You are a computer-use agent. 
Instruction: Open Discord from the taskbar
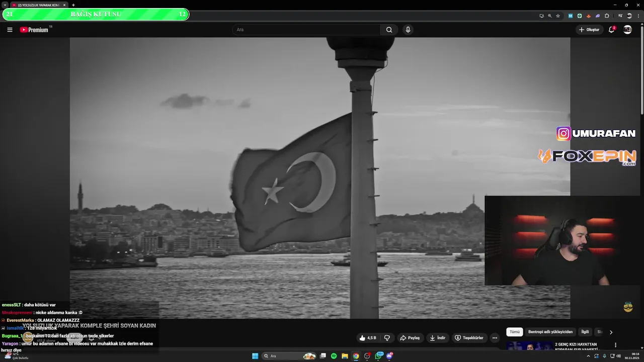(389, 356)
